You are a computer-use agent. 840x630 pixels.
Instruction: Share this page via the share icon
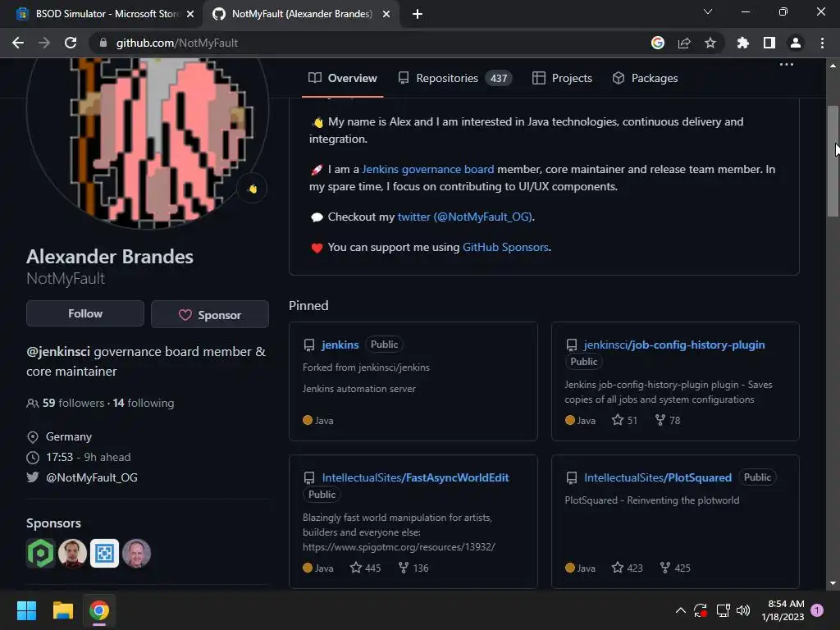(684, 43)
